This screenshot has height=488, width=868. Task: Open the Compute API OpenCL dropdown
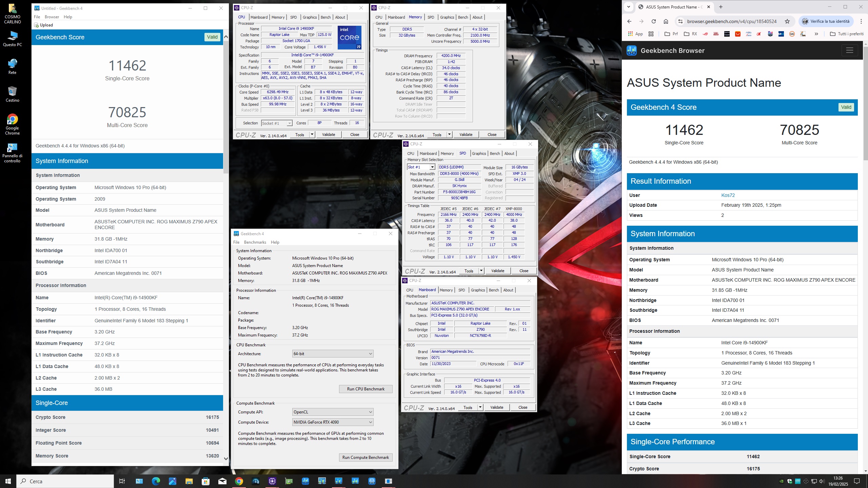click(333, 412)
